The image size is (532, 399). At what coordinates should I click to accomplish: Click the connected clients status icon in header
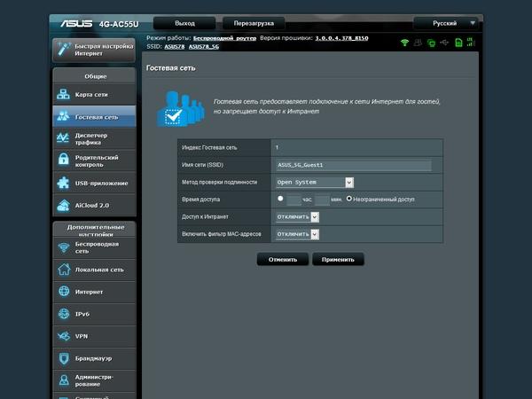tap(418, 43)
